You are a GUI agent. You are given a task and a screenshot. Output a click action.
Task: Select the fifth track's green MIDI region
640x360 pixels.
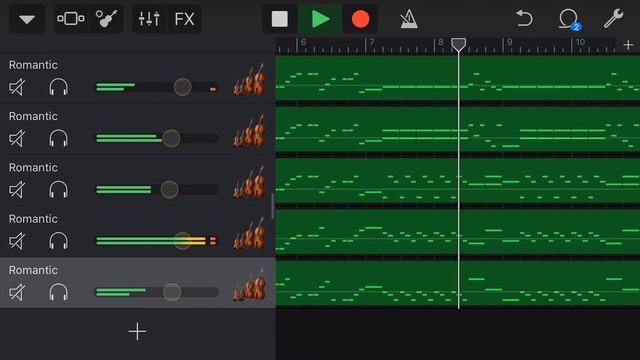[458, 283]
